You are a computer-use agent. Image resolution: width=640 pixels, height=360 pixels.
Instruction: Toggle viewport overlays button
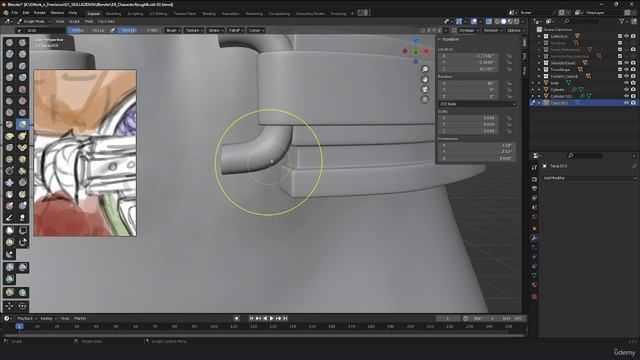(x=474, y=21)
